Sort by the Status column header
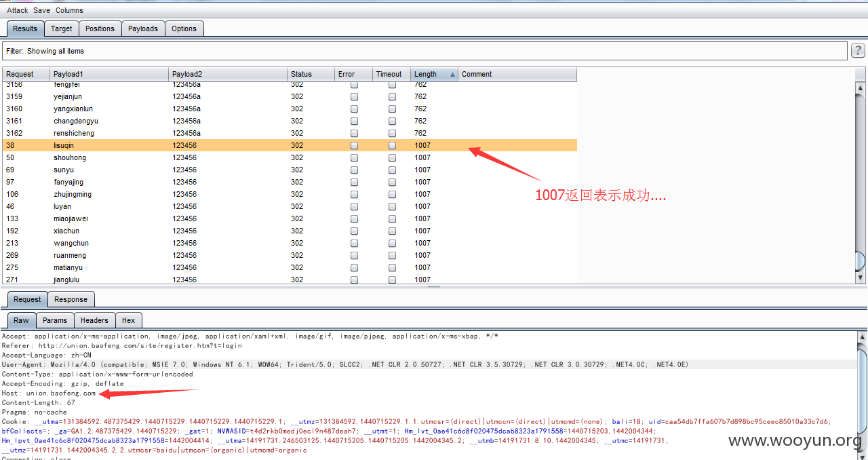Screen dimensions: 868x460 311,74
